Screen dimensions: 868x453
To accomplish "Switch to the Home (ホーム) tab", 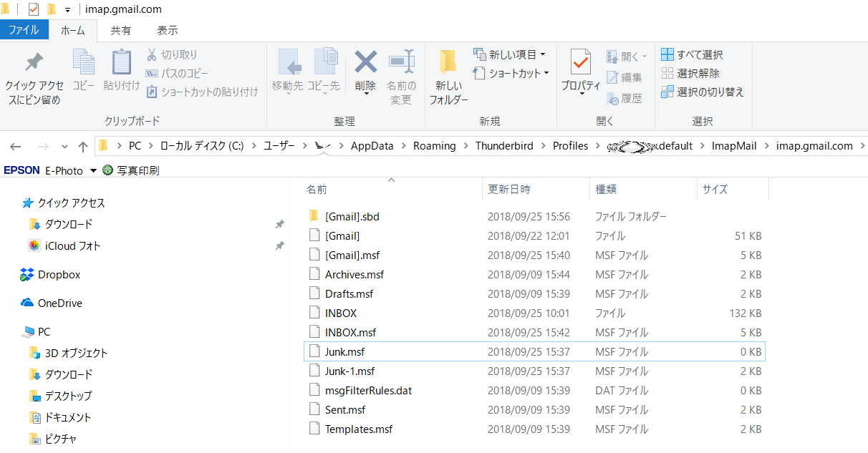I will (x=73, y=30).
